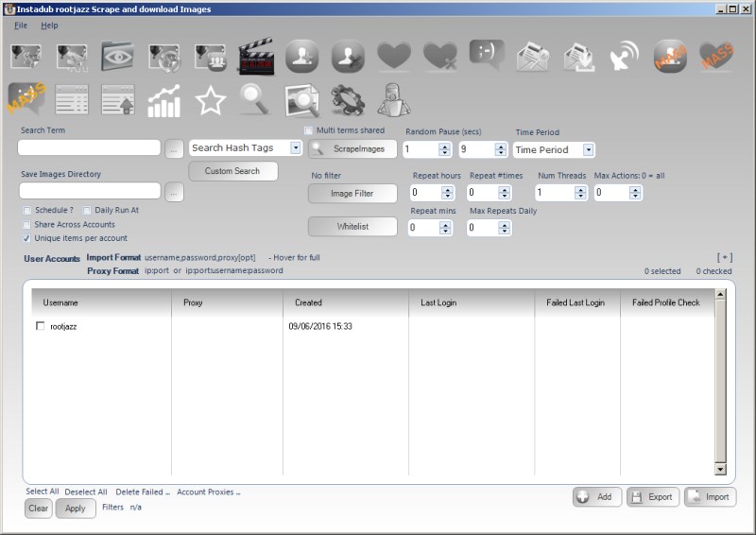
Task: Click the Clear filters button
Action: 38,509
